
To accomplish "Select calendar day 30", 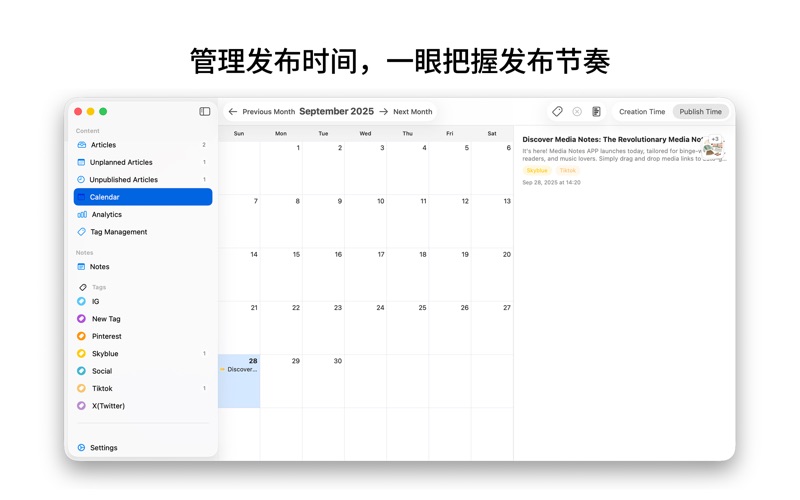I will pyautogui.click(x=323, y=381).
